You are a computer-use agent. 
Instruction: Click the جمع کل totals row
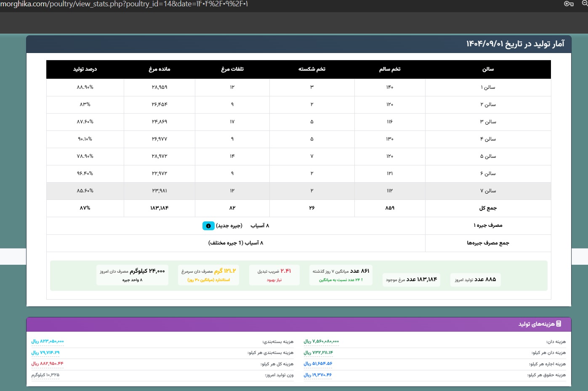coord(295,208)
